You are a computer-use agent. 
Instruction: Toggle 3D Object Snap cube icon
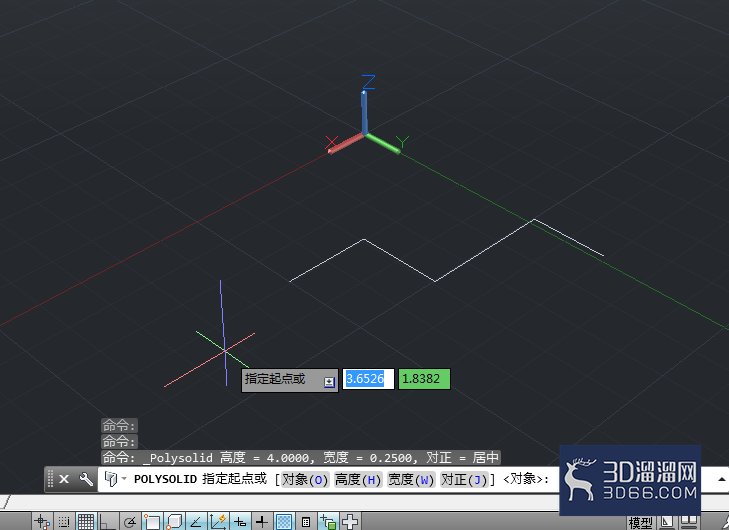[173, 522]
